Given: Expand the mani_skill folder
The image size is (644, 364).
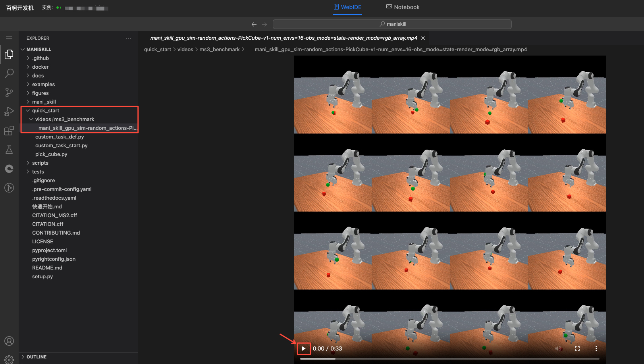Looking at the screenshot, I should coord(44,102).
